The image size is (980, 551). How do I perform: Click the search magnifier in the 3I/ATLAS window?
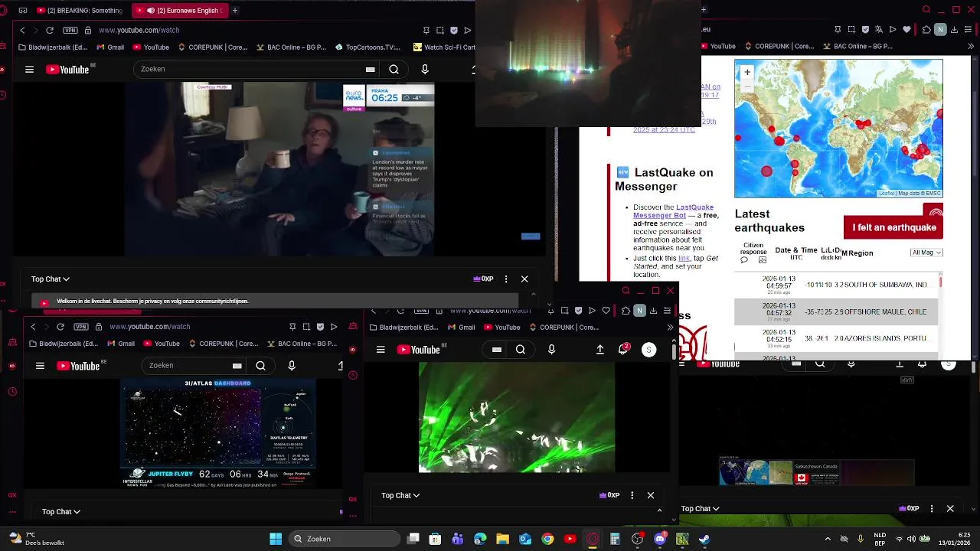coord(260,366)
